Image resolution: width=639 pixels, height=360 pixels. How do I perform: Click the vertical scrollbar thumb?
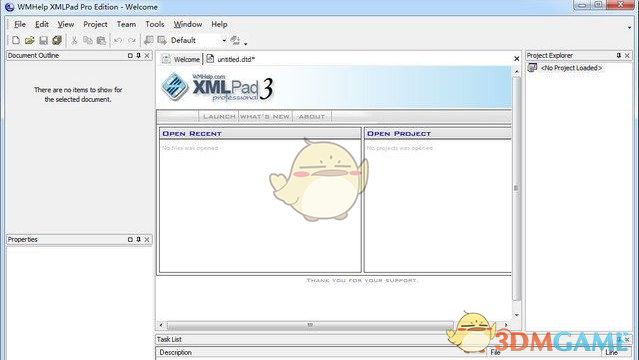click(x=517, y=188)
